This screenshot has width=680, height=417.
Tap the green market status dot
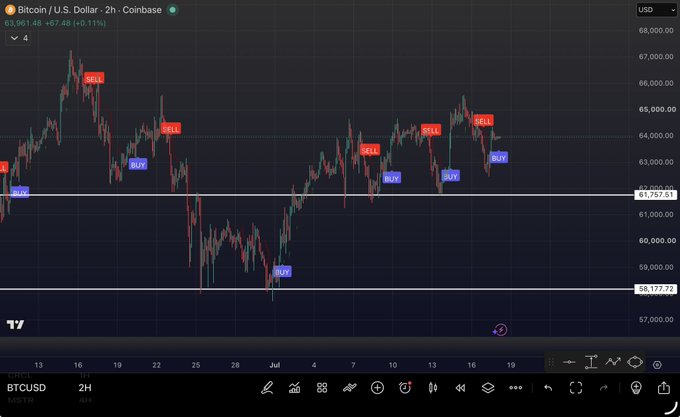tap(173, 10)
